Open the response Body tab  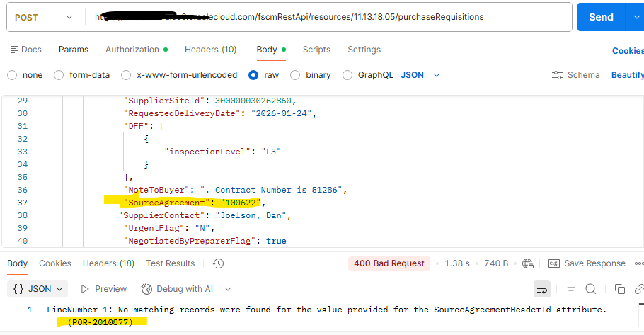click(x=17, y=263)
